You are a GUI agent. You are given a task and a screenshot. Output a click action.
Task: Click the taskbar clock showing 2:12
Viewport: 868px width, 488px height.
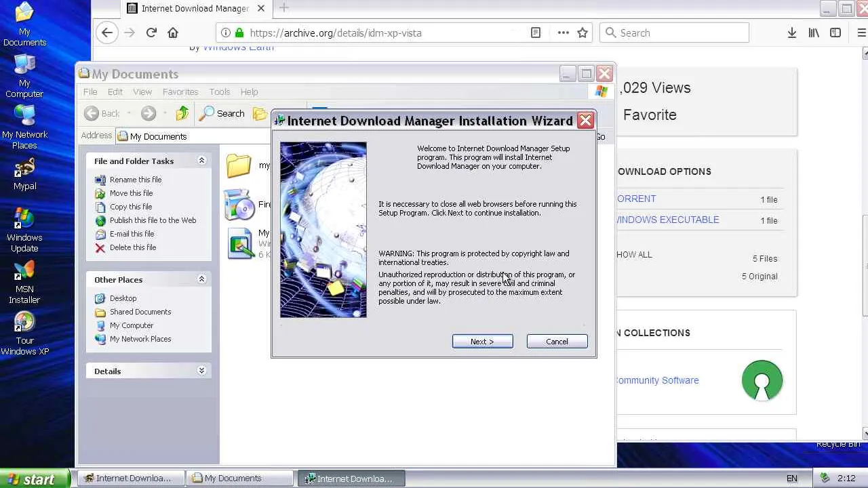[x=846, y=479]
